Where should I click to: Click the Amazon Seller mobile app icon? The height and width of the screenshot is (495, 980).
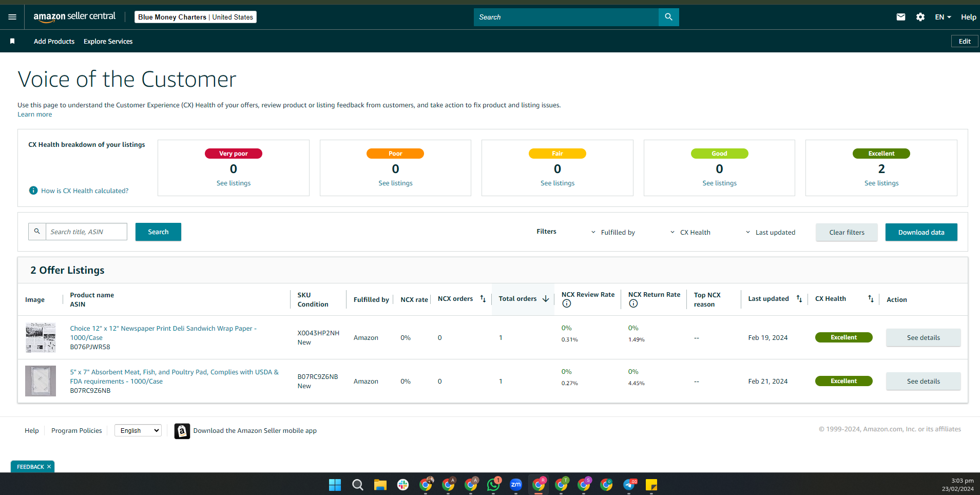[182, 431]
